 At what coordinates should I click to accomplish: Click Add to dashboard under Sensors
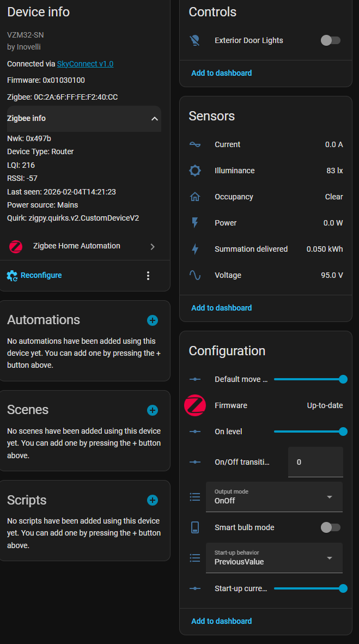pyautogui.click(x=221, y=308)
